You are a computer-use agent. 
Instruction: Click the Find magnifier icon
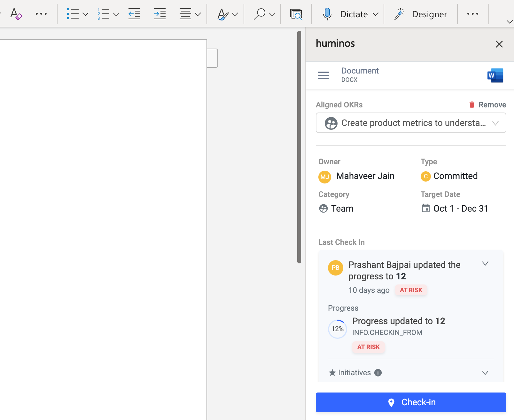click(260, 14)
